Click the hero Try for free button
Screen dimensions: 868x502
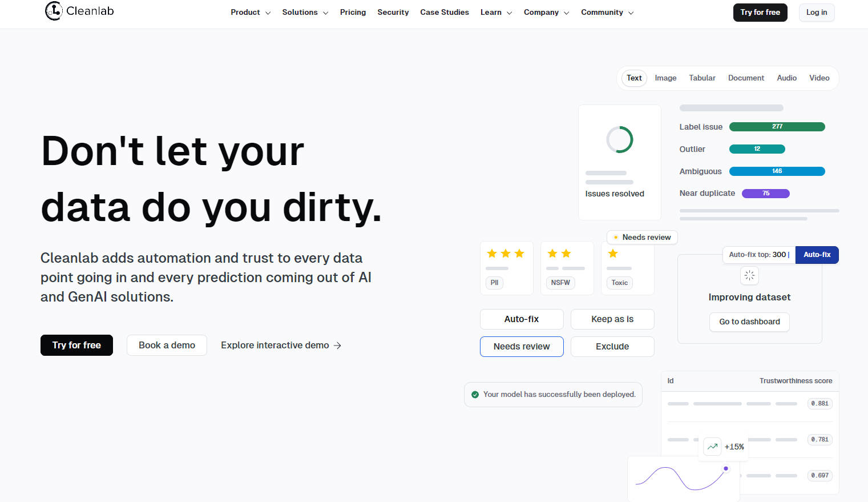pos(76,346)
